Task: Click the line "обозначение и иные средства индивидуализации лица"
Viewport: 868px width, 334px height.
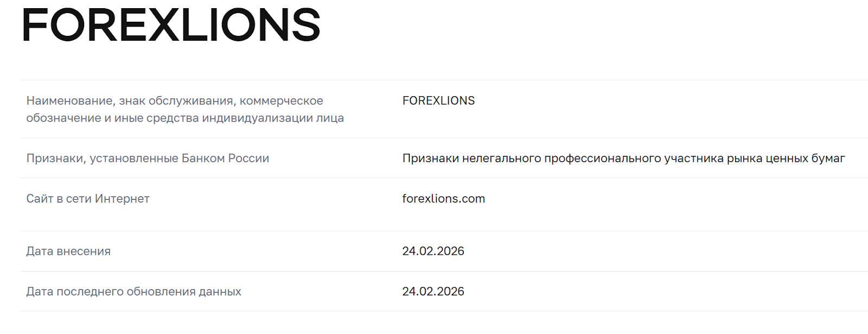Action: (x=185, y=118)
